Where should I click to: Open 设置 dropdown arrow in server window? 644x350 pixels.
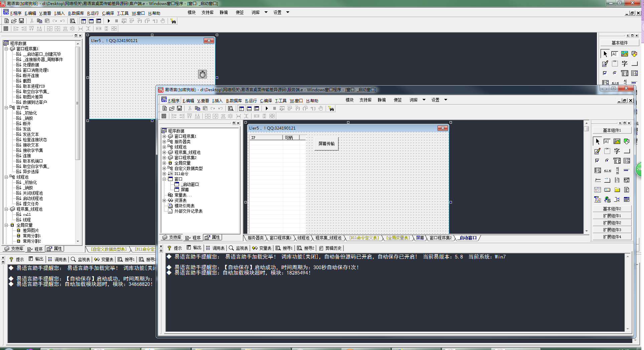pyautogui.click(x=446, y=100)
